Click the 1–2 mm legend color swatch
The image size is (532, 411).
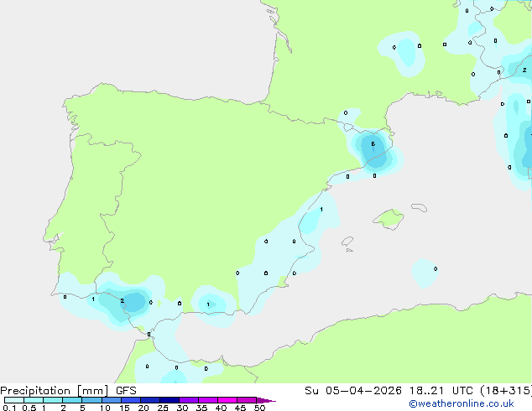click(x=53, y=400)
